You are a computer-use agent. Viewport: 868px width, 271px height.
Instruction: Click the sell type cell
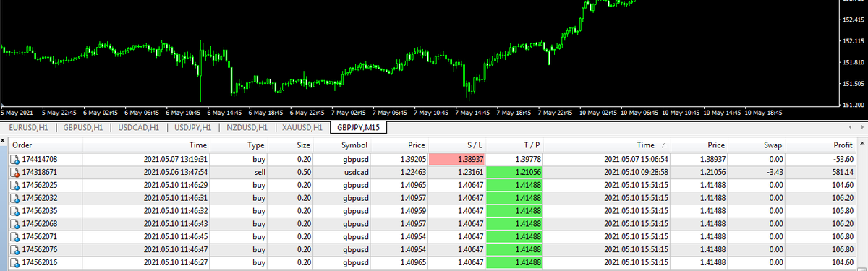(x=259, y=172)
